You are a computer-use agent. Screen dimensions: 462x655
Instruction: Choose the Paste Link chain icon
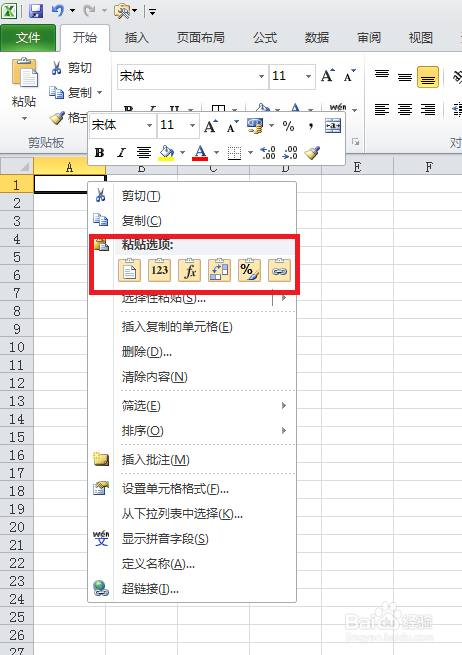(x=279, y=270)
